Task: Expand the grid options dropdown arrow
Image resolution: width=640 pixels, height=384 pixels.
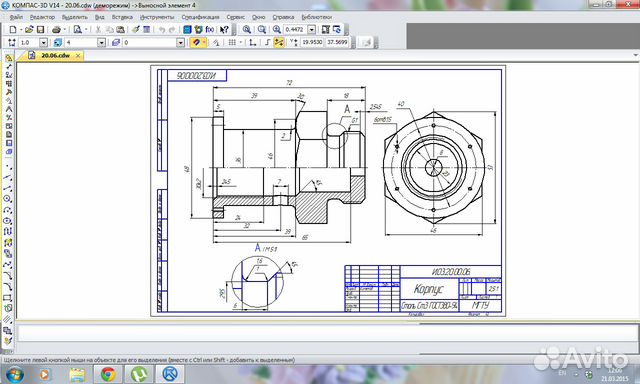Action: coord(240,42)
